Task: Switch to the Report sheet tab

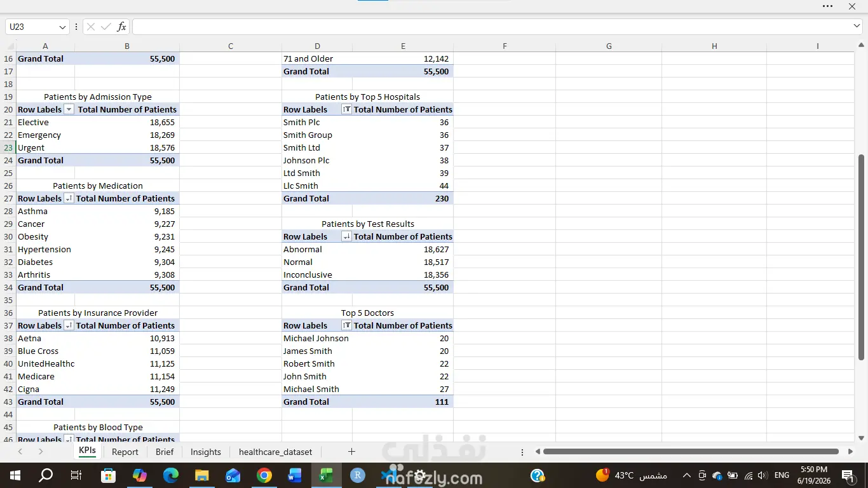Action: (x=125, y=452)
